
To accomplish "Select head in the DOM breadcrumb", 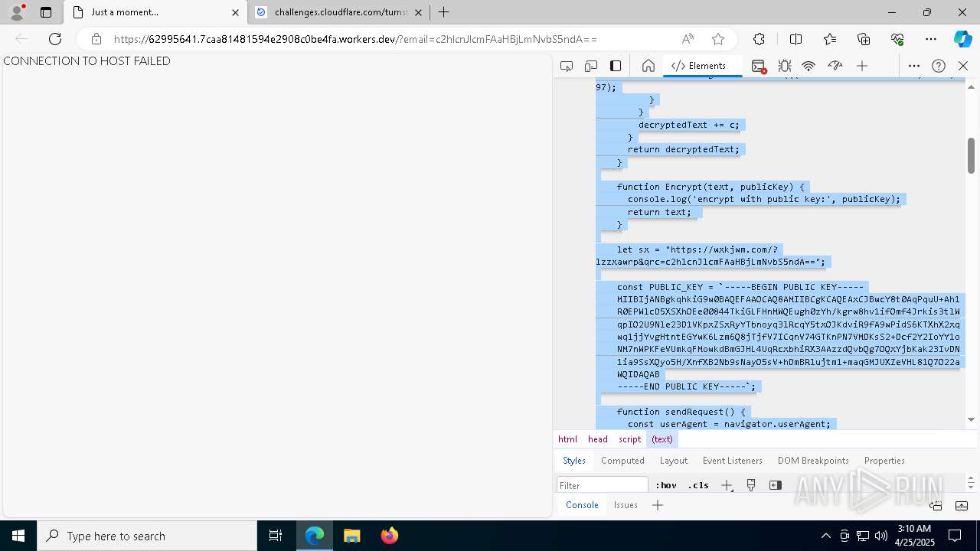I will [598, 439].
